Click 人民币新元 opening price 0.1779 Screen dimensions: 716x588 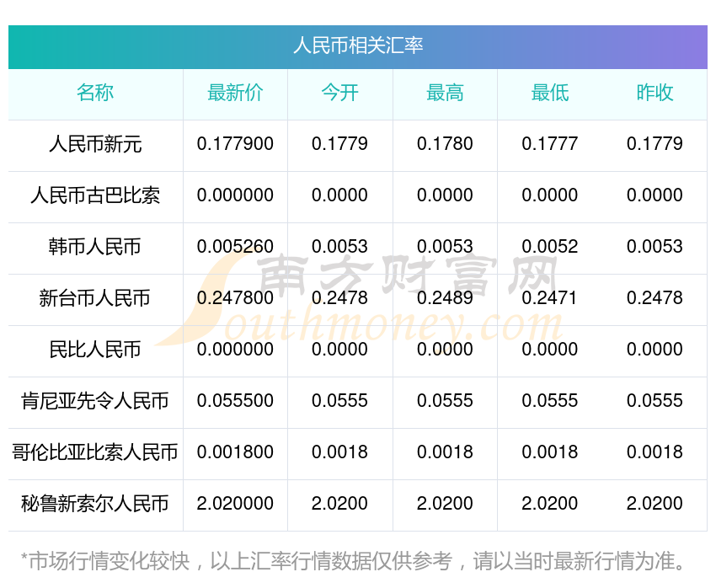[339, 144]
